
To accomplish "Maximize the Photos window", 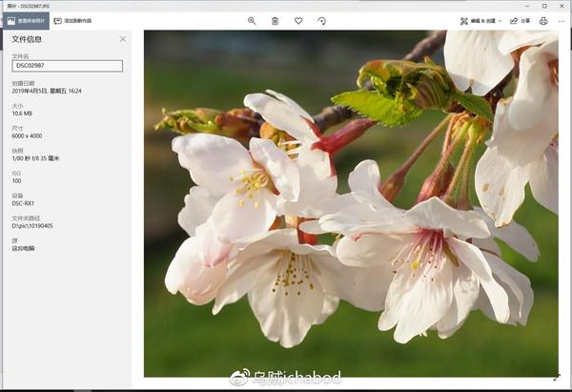I will [x=544, y=6].
